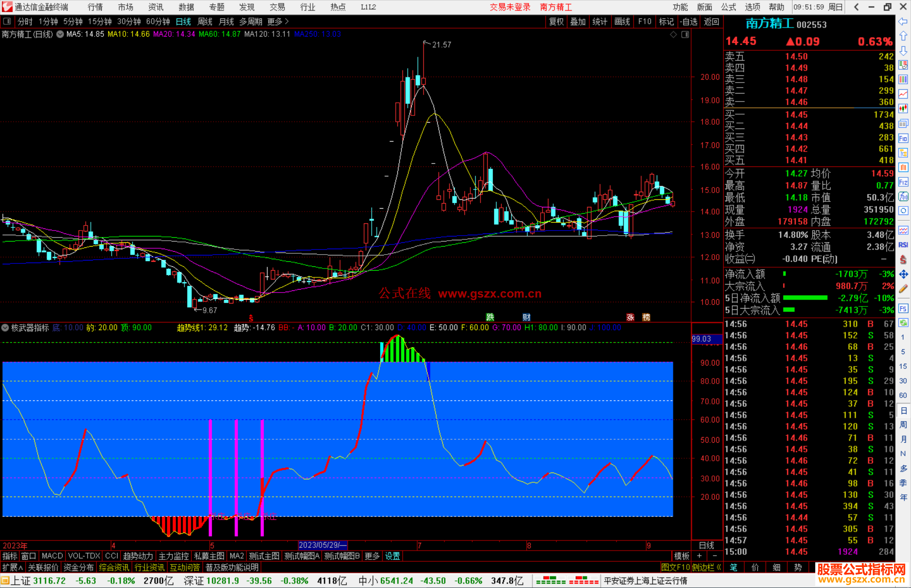Open the F10 company info sidebar icon

(903, 138)
